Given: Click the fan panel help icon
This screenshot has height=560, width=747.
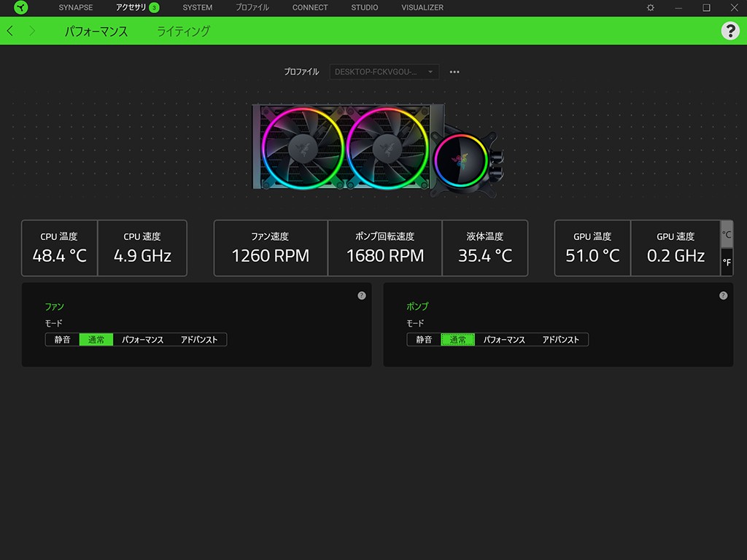Looking at the screenshot, I should pos(362,295).
